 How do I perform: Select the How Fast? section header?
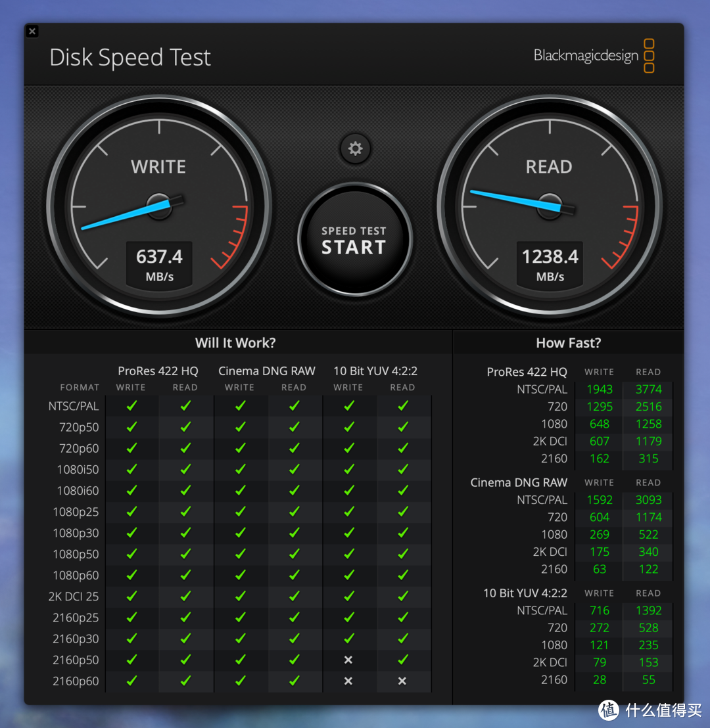click(x=568, y=342)
